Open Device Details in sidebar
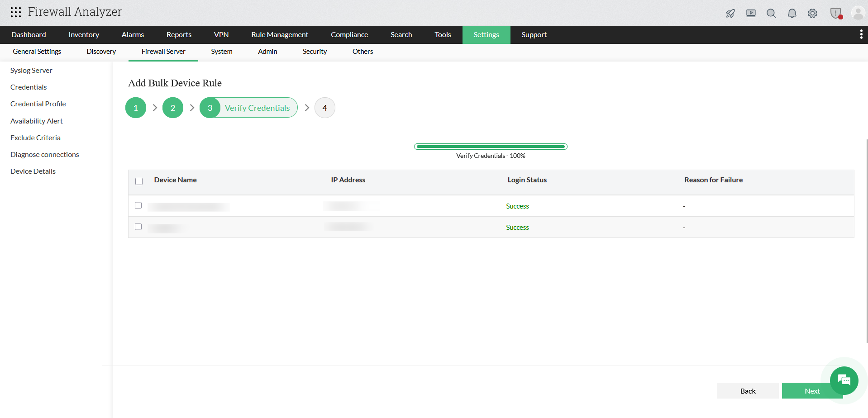 [x=33, y=171]
